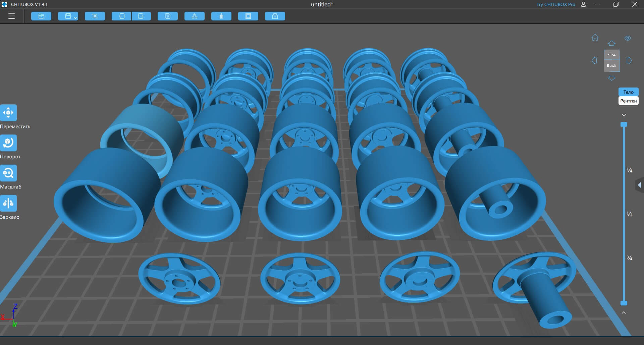Click the Back face of view cube
Image resolution: width=644 pixels, height=345 pixels.
611,66
